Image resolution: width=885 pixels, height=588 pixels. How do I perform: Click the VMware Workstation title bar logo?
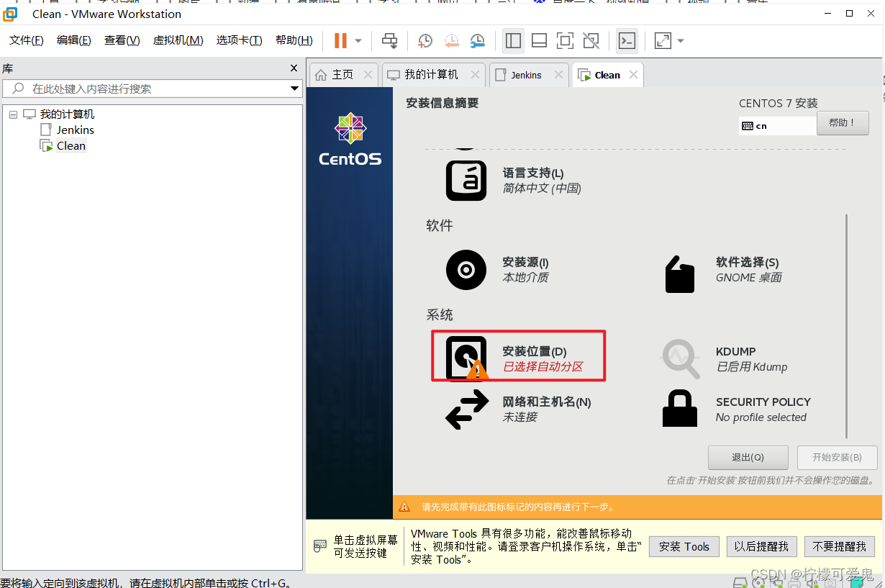click(10, 14)
